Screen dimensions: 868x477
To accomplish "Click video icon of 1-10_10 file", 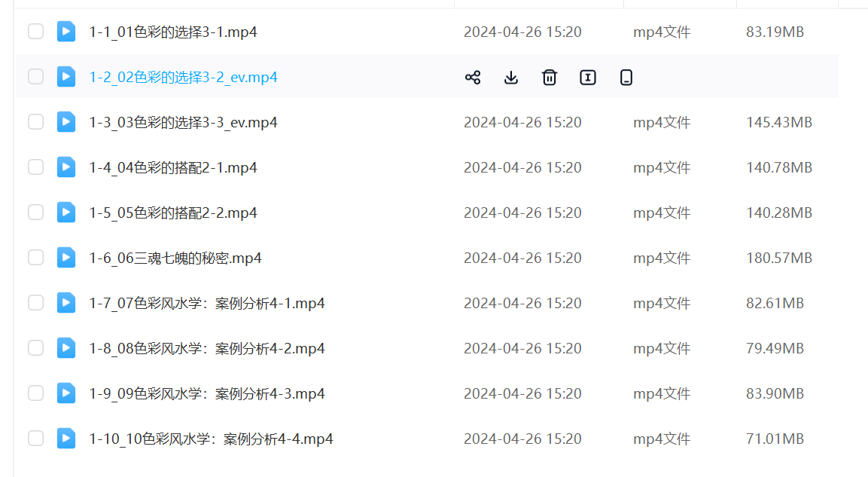I will pyautogui.click(x=66, y=439).
